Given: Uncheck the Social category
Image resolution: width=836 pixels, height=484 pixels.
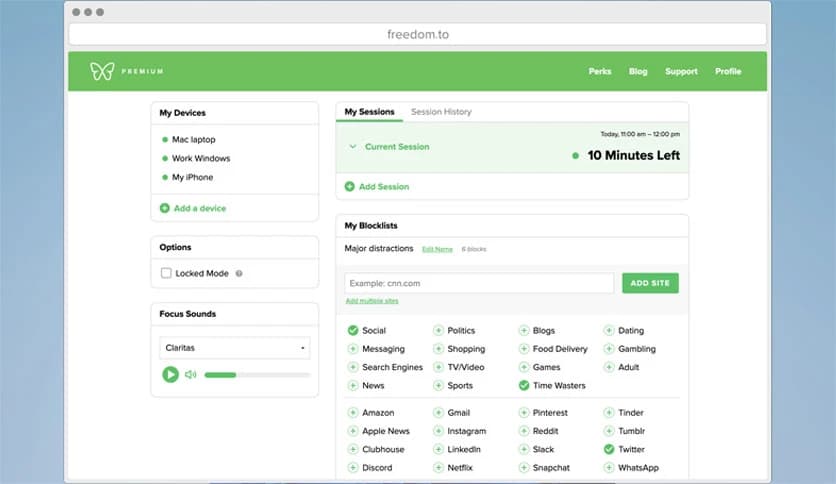Looking at the screenshot, I should point(353,330).
